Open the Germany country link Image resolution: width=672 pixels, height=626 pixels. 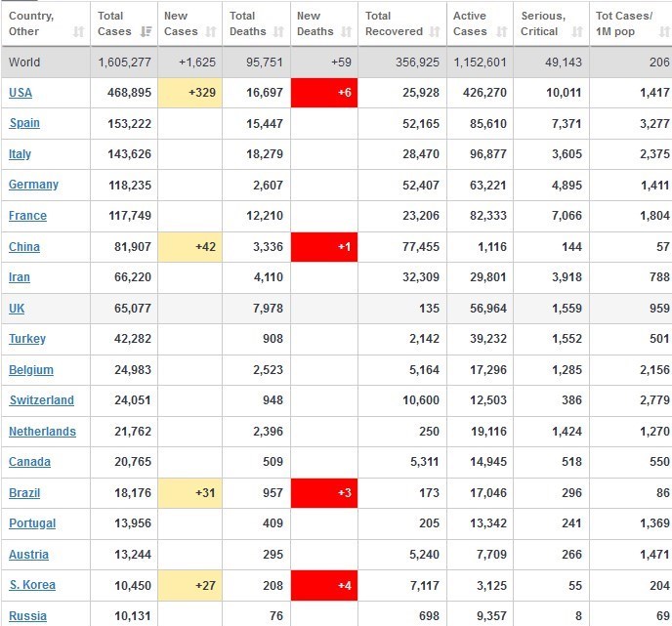pos(33,185)
